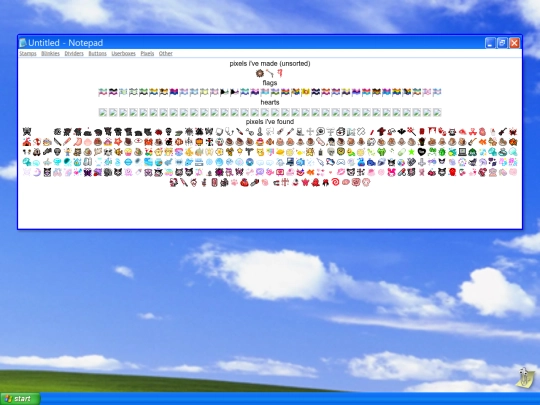The height and width of the screenshot is (405, 540).
Task: Click the green star pixel
Action: (x=411, y=152)
